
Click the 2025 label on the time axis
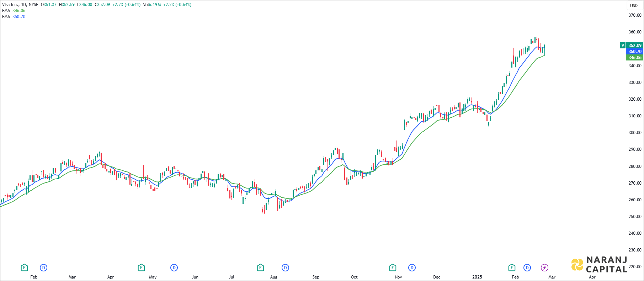coord(477,277)
